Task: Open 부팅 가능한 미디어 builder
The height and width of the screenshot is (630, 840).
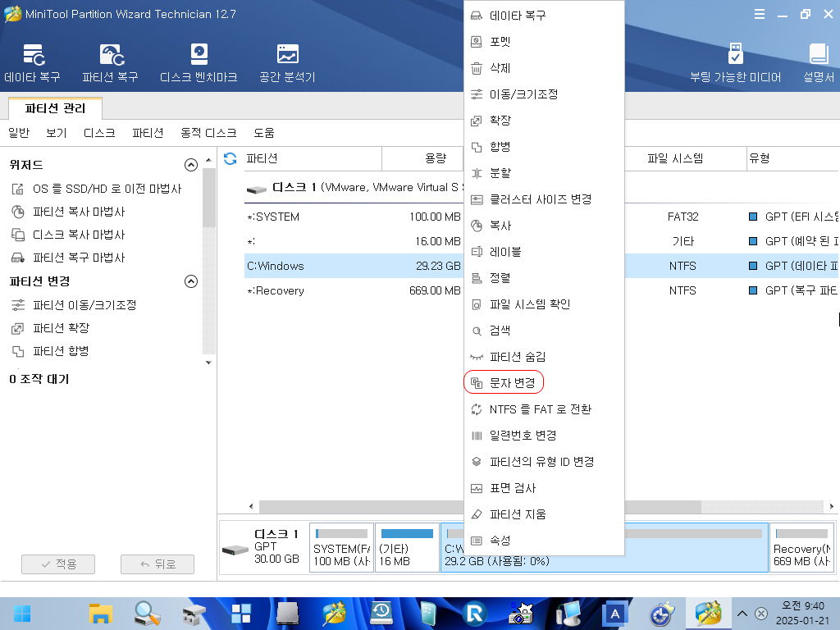Action: pyautogui.click(x=736, y=63)
